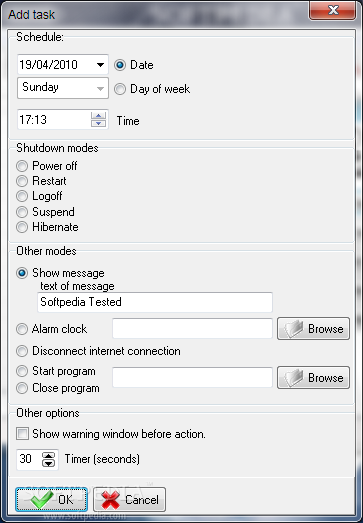Select Disconnect internet connection mode
Screen dimensions: 363x523
click(22, 351)
